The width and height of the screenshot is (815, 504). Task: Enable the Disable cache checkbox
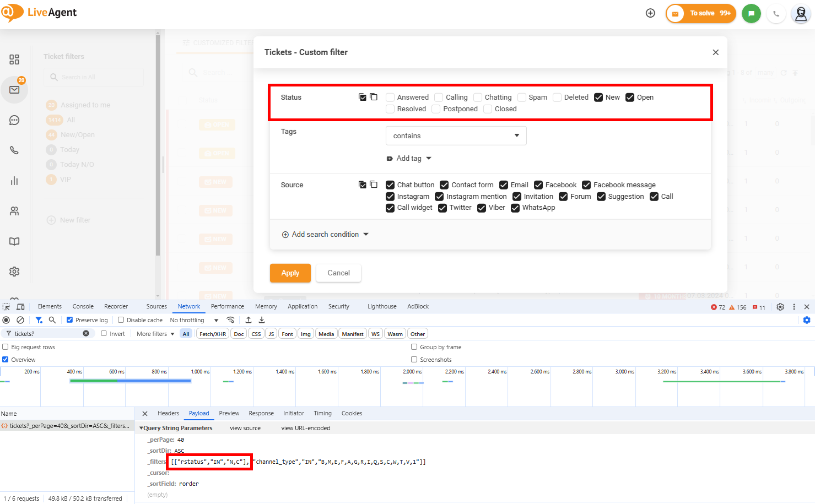[x=121, y=320]
